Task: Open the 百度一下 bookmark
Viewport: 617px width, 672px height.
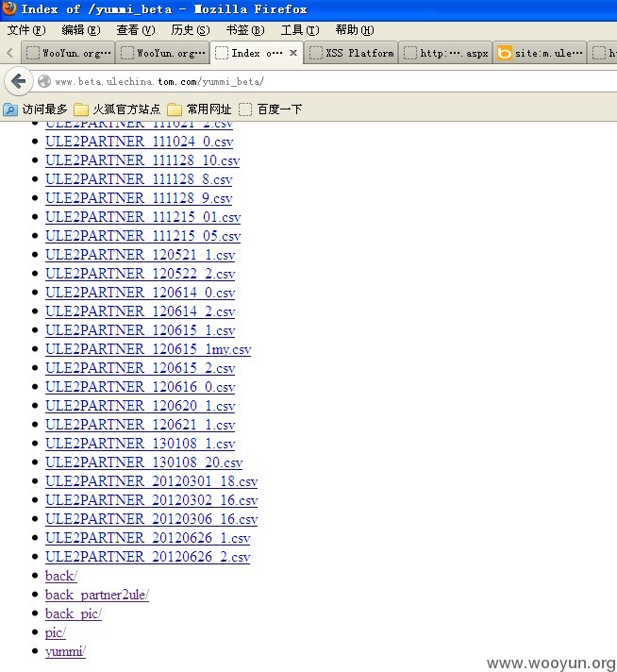Action: tap(271, 109)
